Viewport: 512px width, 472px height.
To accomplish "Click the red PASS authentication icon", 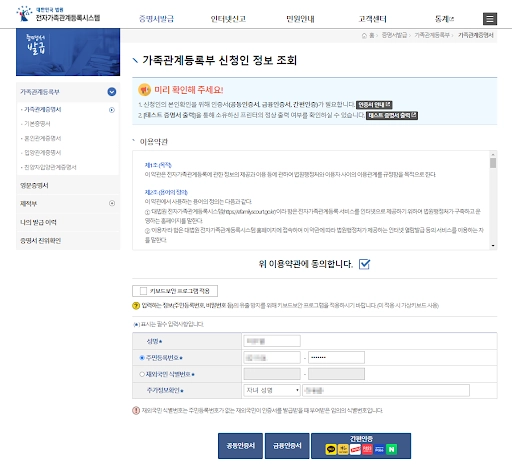I will pyautogui.click(x=367, y=449).
